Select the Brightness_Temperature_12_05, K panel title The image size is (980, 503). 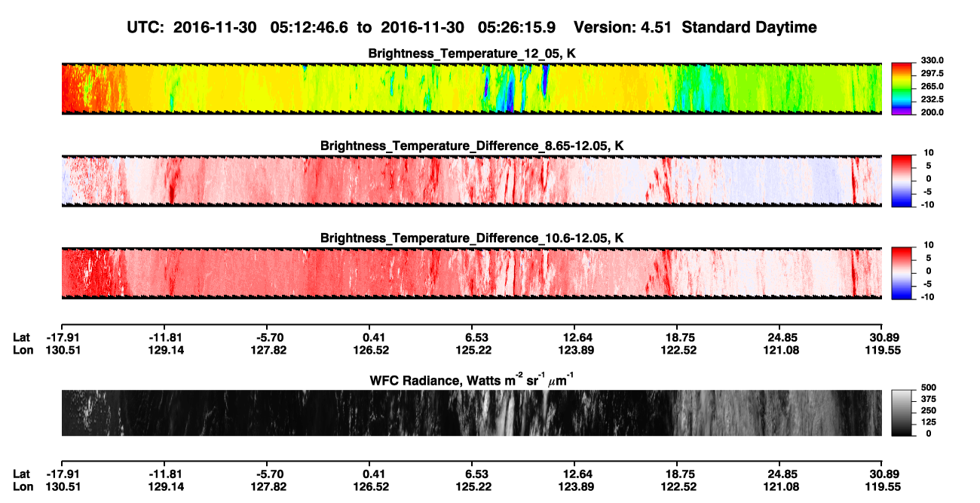472,54
